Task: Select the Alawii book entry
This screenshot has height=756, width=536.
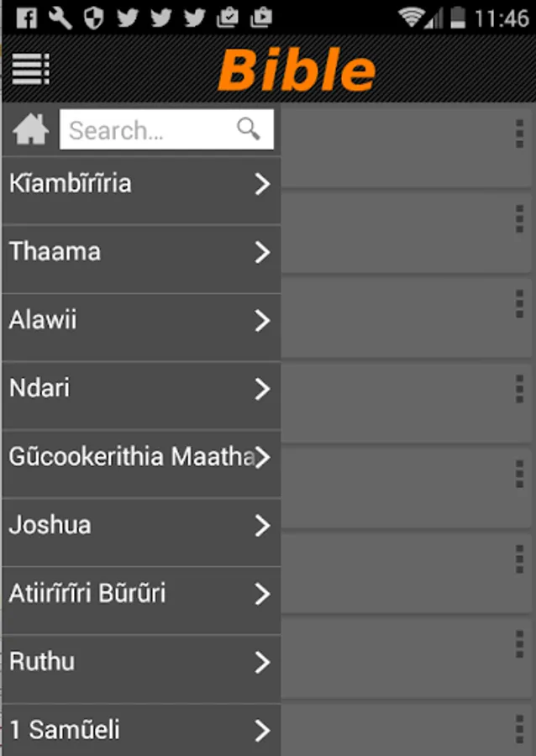Action: [x=126, y=320]
